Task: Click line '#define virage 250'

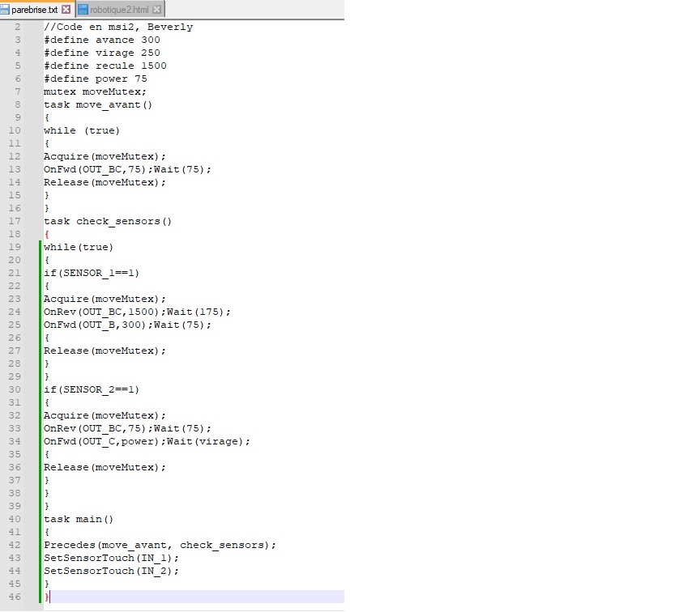Action: tap(102, 53)
